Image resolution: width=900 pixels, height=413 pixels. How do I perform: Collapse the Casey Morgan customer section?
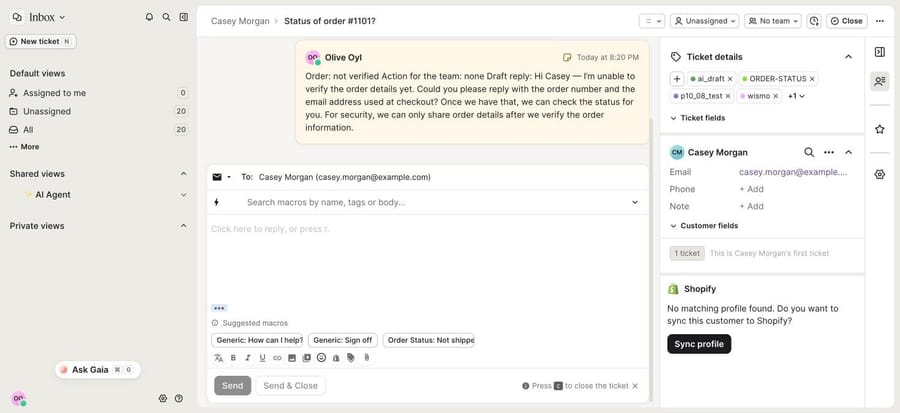tap(848, 152)
